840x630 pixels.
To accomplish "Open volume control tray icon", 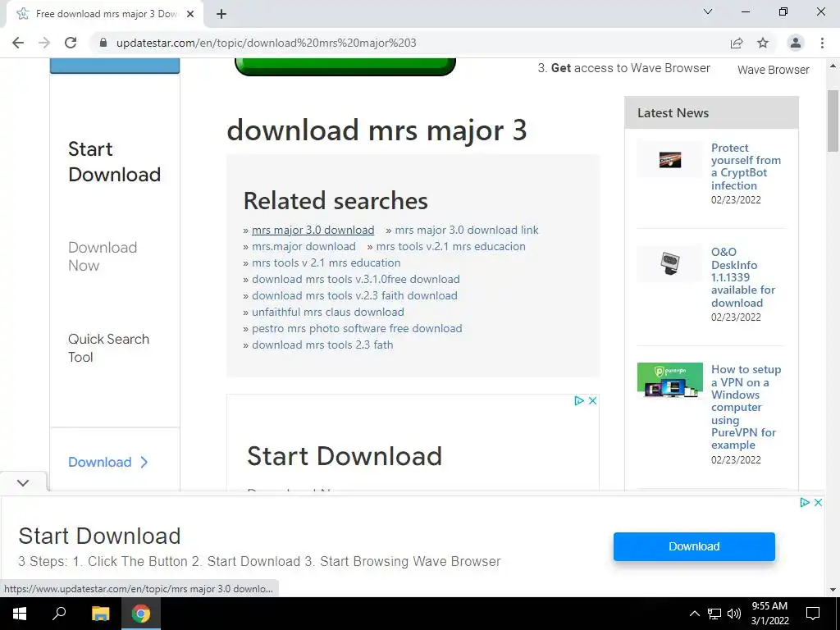I will click(734, 614).
